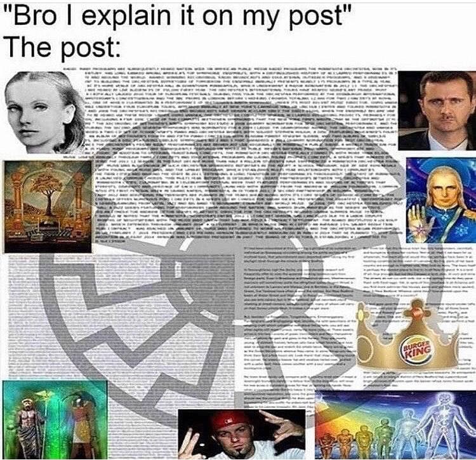
Task: Select the photo of the man in the red cap
Action: [x=242, y=434]
